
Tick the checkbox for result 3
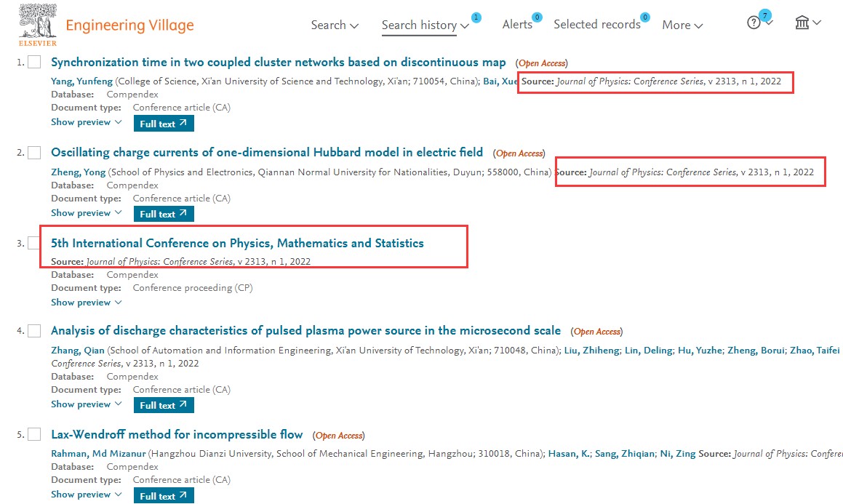[x=34, y=243]
